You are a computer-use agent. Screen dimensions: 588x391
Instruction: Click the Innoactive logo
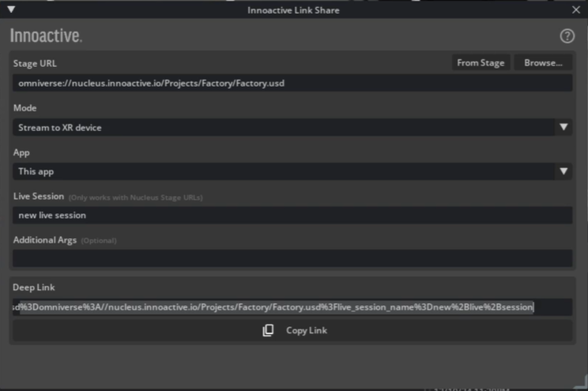coord(46,36)
